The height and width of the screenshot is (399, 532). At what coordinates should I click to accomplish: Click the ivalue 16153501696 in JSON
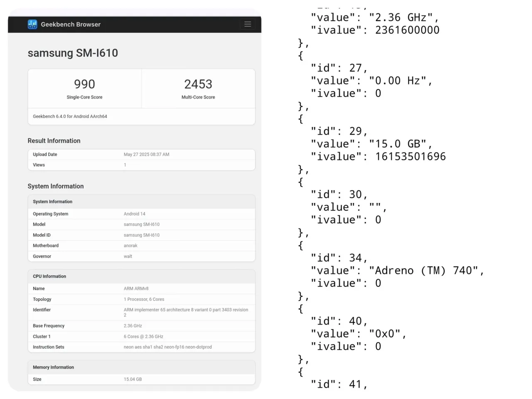pos(410,157)
